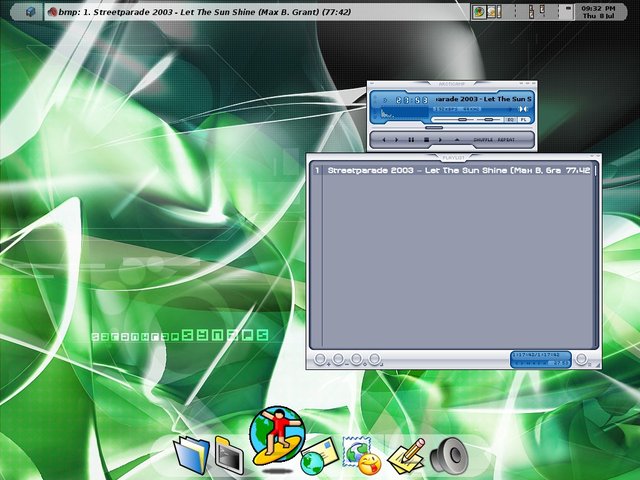The image size is (640, 480).
Task: Open the smiley messenger dock icon
Action: click(x=361, y=455)
